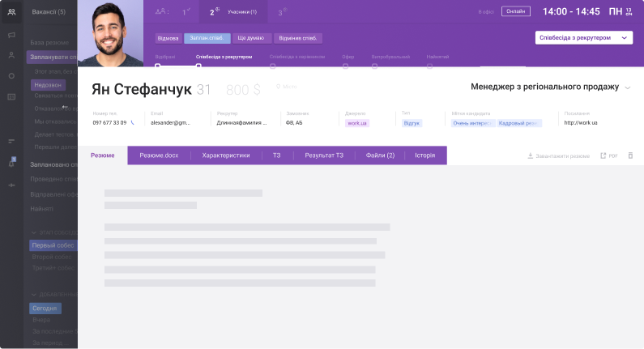Open the Характеристики tab
Image resolution: width=644 pixels, height=349 pixels.
[x=226, y=155]
